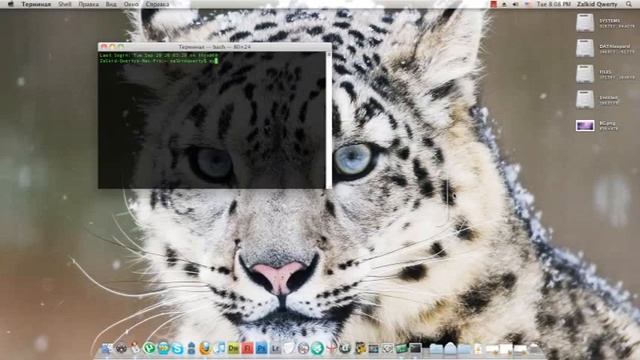Click the Terminal icon in the dock
The height and width of the screenshot is (360, 640).
pos(416,348)
